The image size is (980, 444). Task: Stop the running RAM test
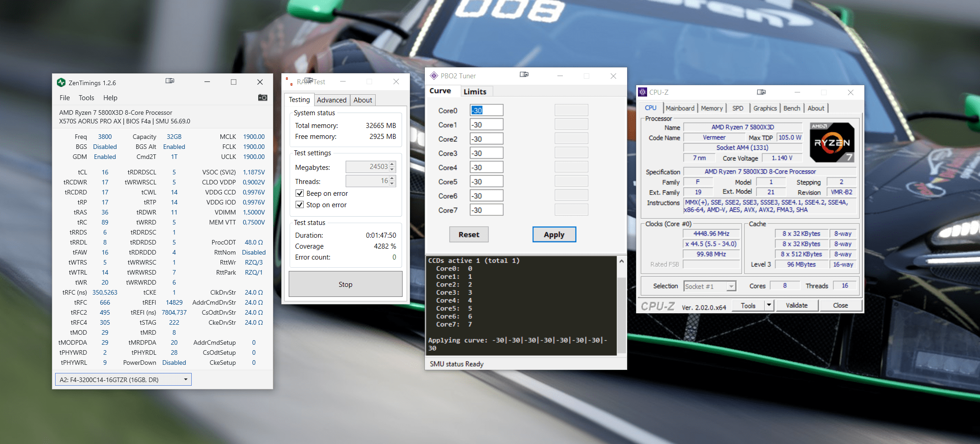345,284
